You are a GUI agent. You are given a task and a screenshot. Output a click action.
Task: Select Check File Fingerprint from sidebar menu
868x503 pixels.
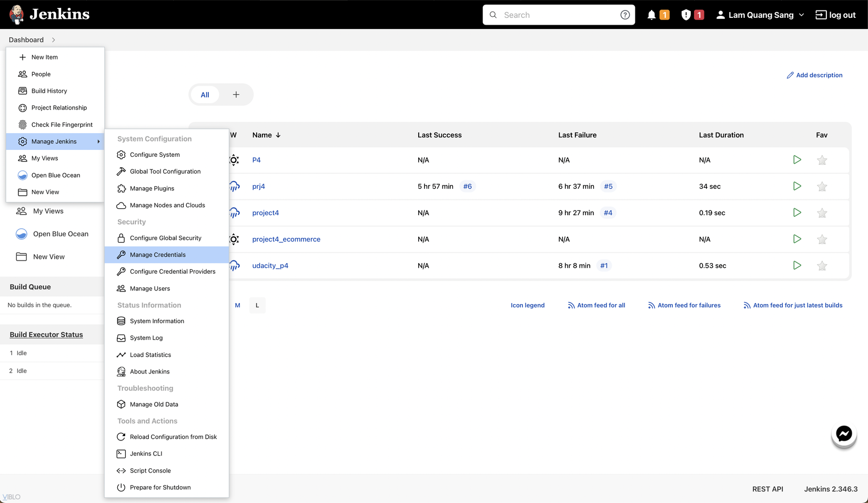(62, 124)
